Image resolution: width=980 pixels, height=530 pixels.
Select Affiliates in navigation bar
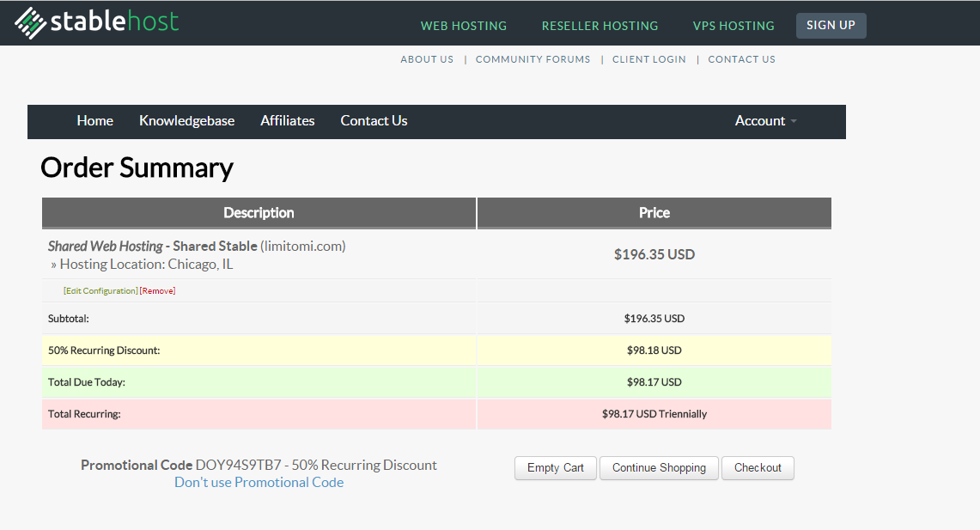[x=288, y=121]
